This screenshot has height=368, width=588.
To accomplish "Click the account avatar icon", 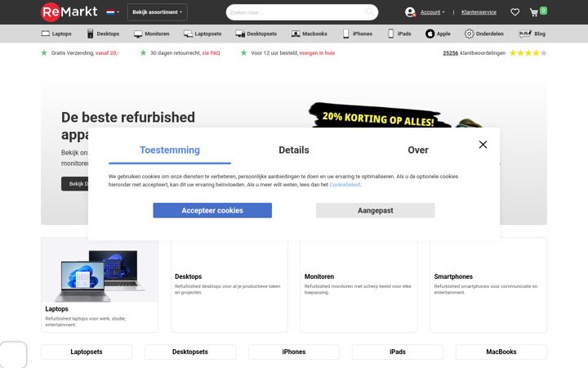I will [410, 12].
